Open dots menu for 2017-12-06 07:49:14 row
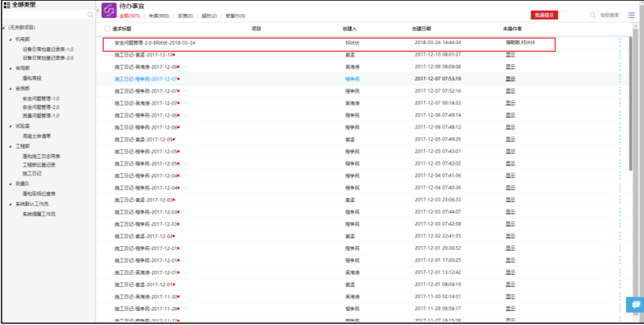 620,115
